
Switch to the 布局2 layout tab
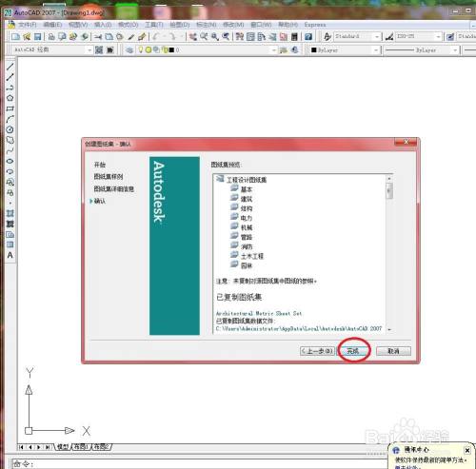101,447
